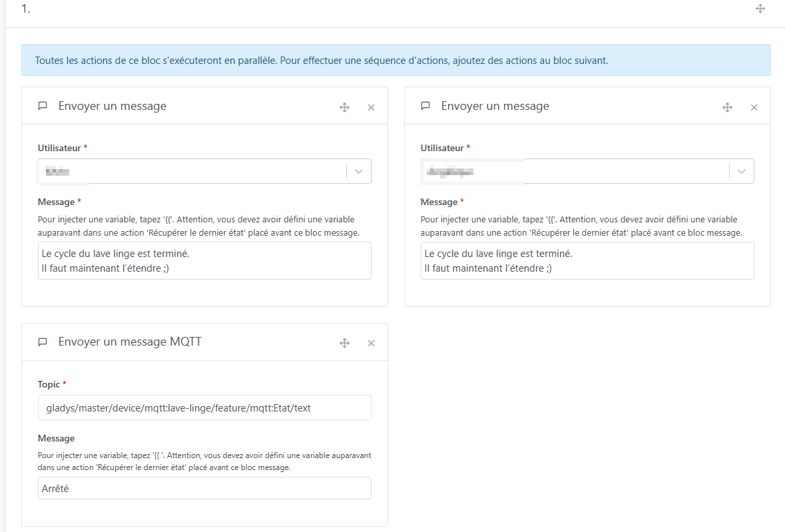785x532 pixels.
Task: Click the blue parallel actions info banner
Action: 396,60
